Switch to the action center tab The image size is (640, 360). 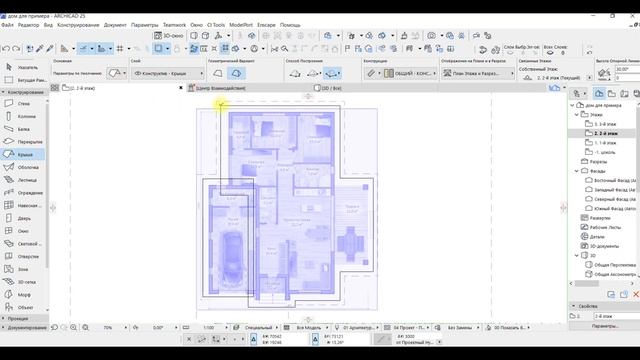(217, 88)
